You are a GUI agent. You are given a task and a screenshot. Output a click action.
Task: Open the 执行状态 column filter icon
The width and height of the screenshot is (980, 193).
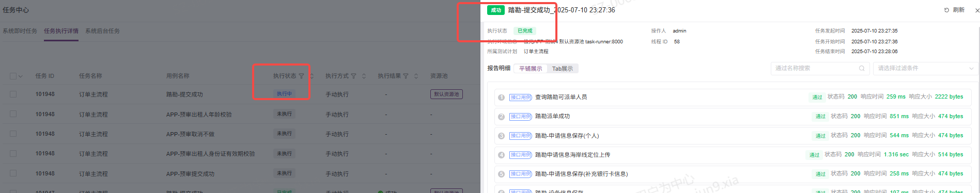point(301,76)
